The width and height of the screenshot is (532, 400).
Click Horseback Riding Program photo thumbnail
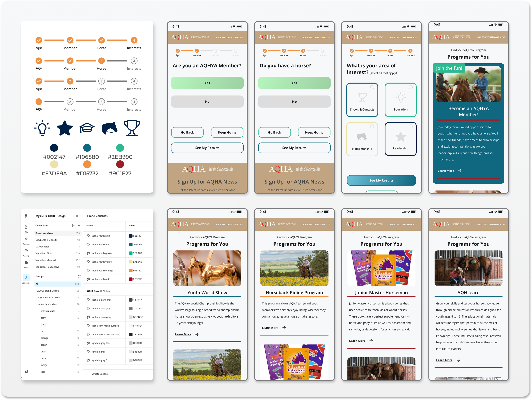[294, 268]
